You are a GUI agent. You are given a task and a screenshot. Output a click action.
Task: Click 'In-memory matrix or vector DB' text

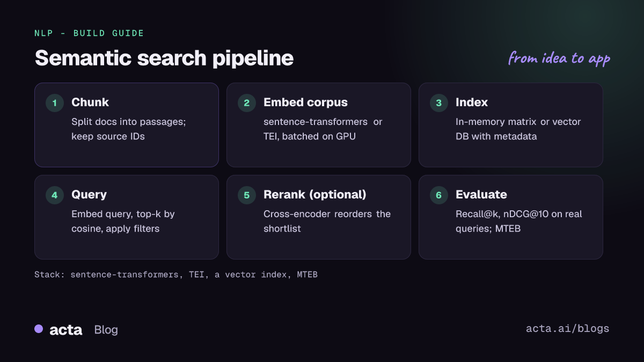tap(518, 129)
